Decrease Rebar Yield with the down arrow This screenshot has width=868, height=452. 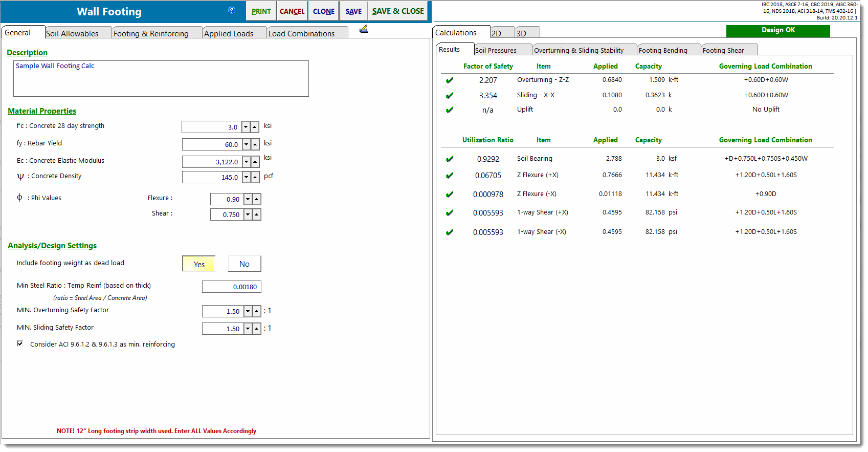point(246,144)
